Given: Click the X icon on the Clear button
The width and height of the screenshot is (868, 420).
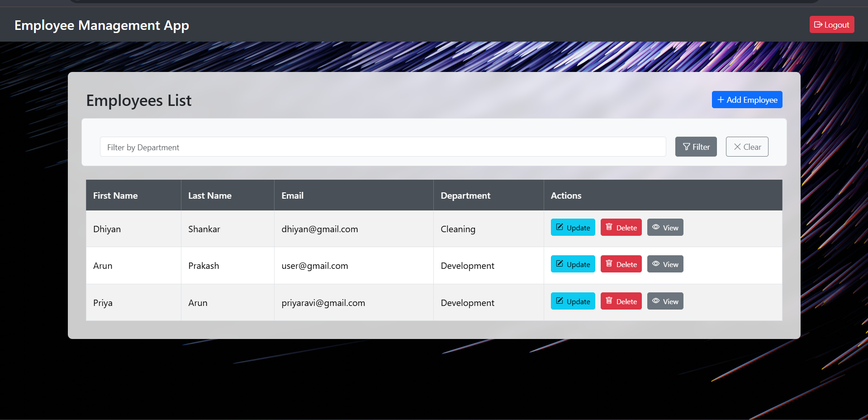Looking at the screenshot, I should click(x=737, y=147).
